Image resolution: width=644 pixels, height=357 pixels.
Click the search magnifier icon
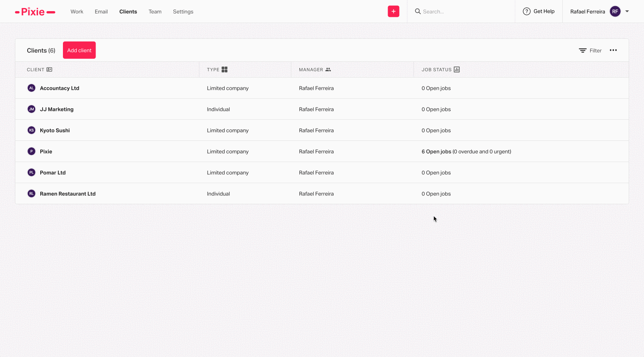point(418,12)
